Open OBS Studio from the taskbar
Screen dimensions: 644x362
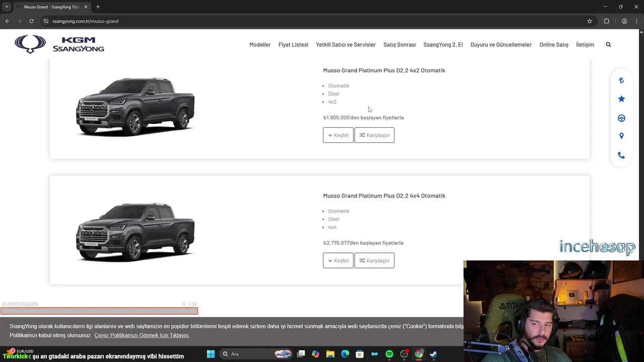(404, 354)
